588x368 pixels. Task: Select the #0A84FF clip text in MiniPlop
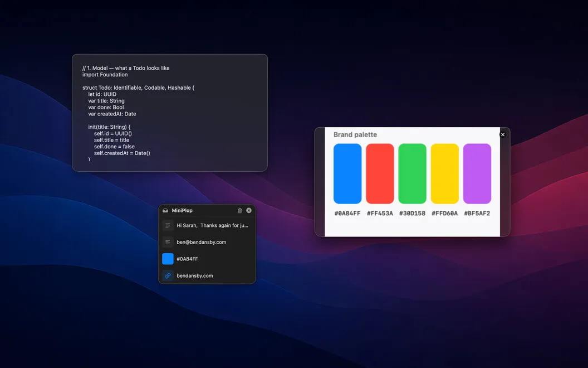point(187,259)
